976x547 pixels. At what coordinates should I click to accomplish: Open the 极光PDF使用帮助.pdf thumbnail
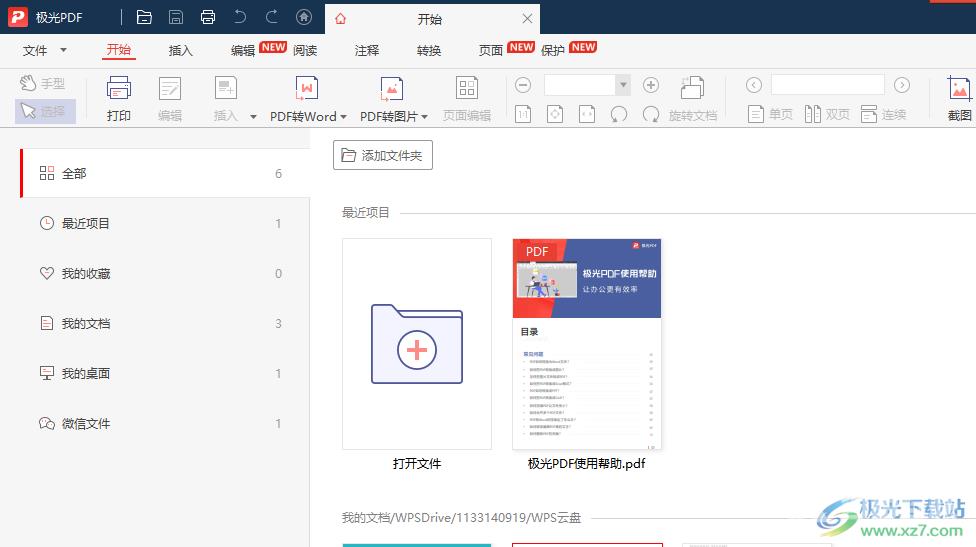[587, 344]
